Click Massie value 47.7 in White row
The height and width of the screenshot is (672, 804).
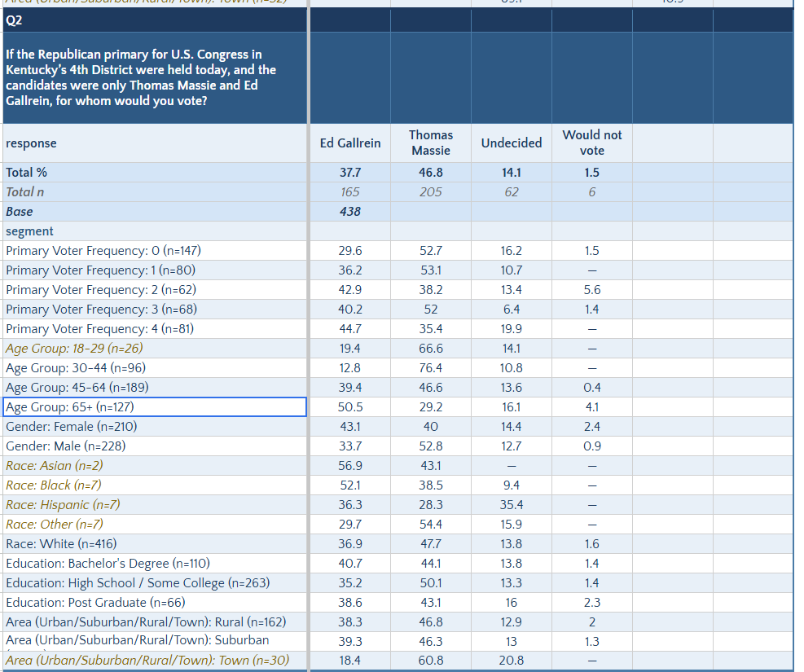(x=431, y=544)
